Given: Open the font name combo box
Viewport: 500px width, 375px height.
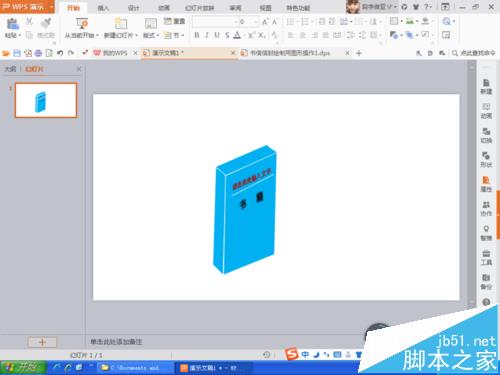Looking at the screenshot, I should tap(214, 22).
